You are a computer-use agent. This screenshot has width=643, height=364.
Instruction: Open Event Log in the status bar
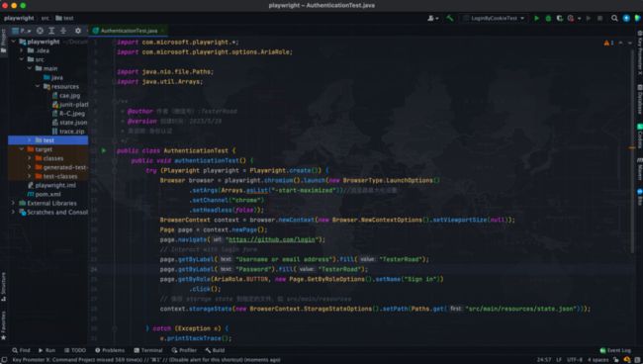click(615, 350)
